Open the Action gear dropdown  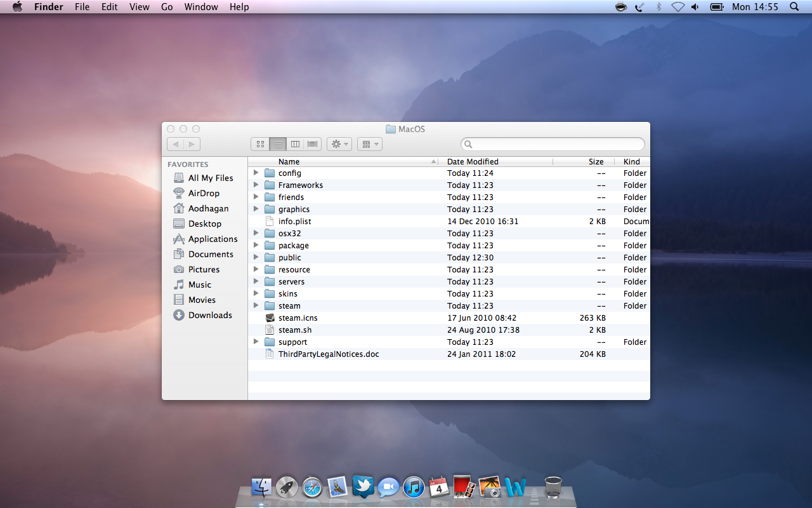pyautogui.click(x=339, y=144)
